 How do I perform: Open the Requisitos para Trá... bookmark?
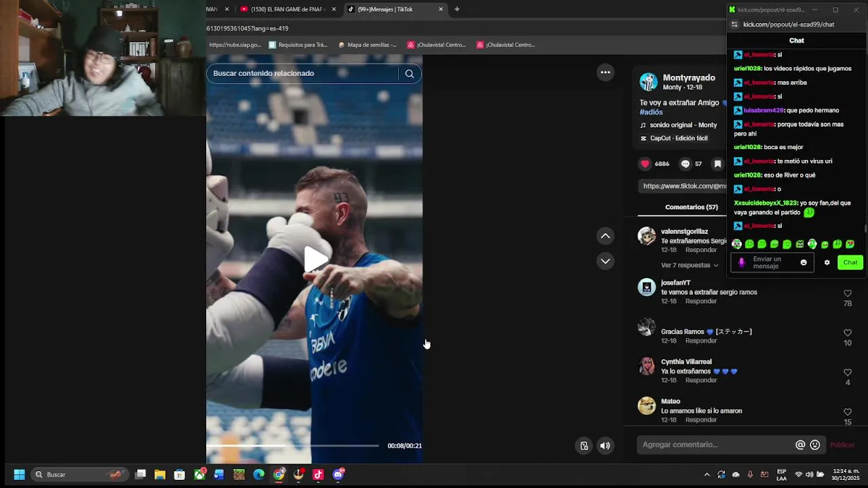[x=298, y=45]
